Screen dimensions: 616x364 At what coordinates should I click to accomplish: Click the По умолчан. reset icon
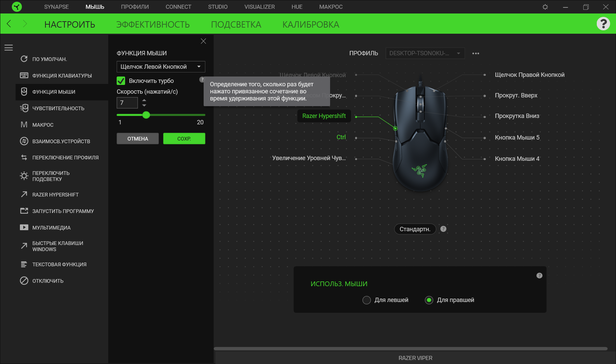tap(24, 59)
